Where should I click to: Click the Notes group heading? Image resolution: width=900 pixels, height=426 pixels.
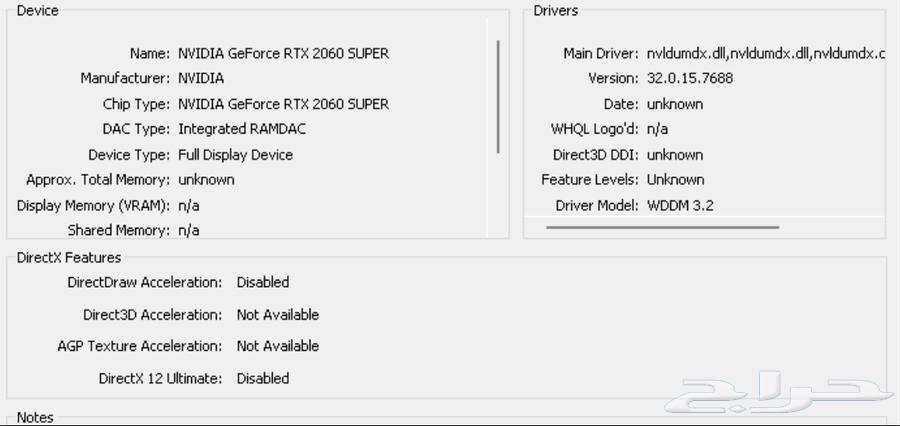point(35,417)
